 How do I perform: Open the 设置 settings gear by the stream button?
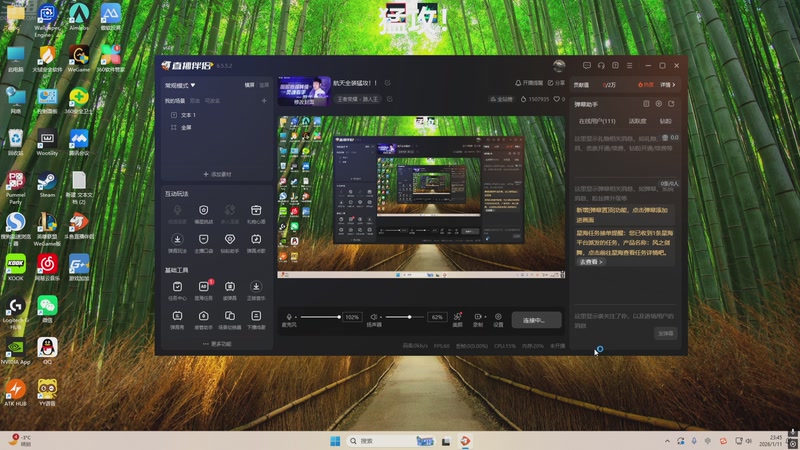(498, 319)
